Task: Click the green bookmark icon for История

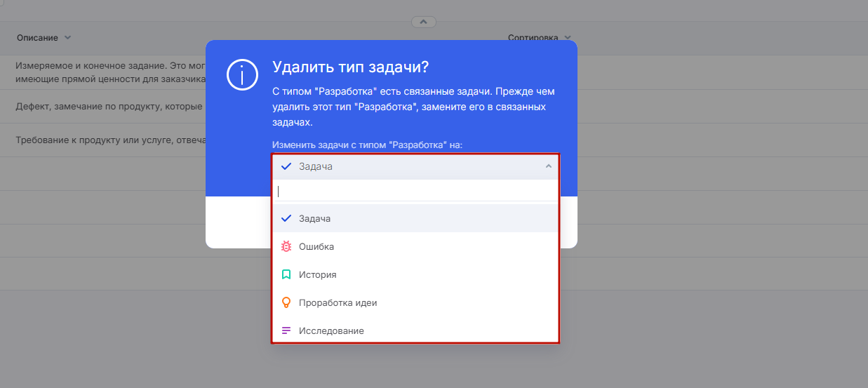Action: click(x=286, y=275)
